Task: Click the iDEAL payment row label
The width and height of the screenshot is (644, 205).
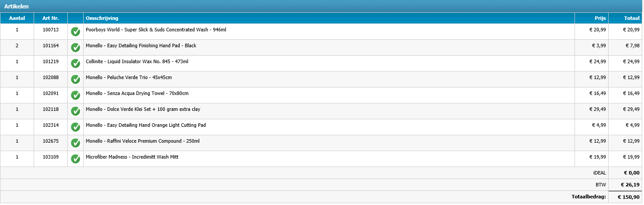Action: coord(599,173)
